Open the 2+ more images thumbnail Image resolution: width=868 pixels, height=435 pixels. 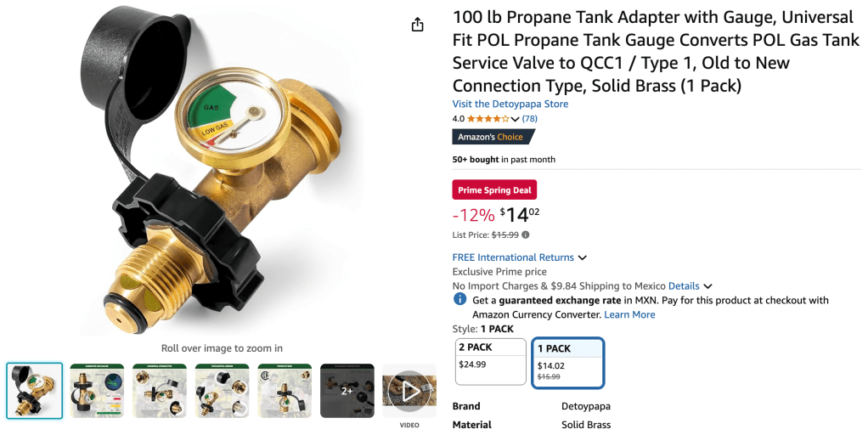click(347, 391)
